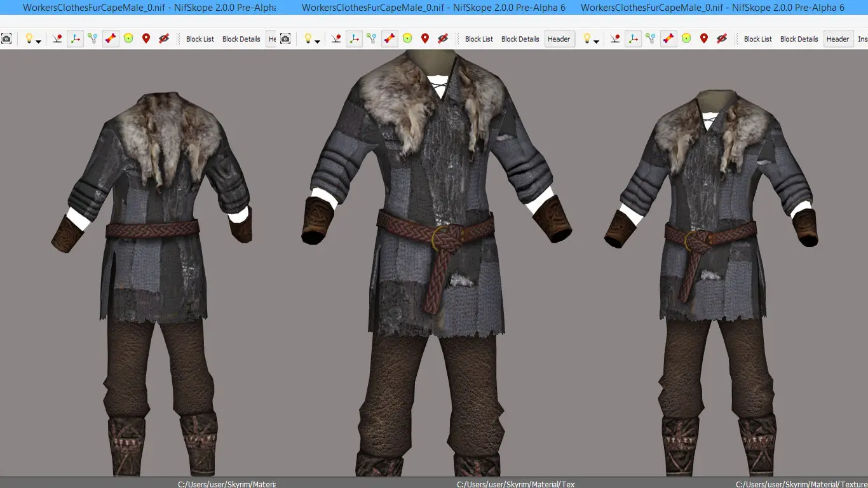Screen dimensions: 868x488
Task: Click the red-dot vertex icon in the middle window
Action: [x=336, y=39]
